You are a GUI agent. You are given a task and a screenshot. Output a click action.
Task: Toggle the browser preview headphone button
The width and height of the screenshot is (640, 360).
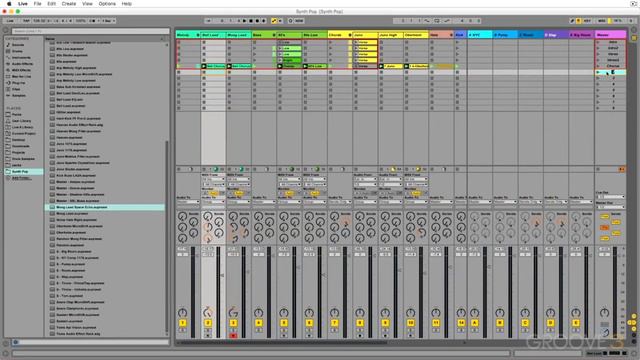pos(16,342)
